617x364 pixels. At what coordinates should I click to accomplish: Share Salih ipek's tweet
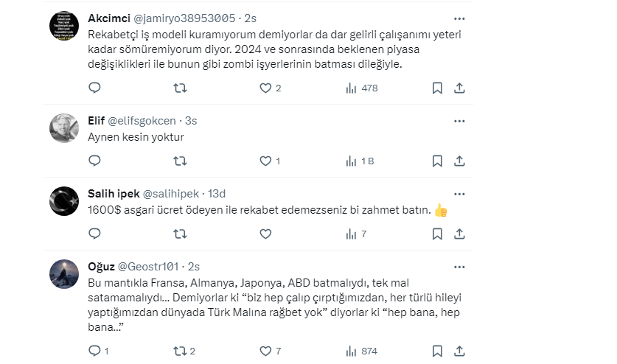pyautogui.click(x=459, y=234)
